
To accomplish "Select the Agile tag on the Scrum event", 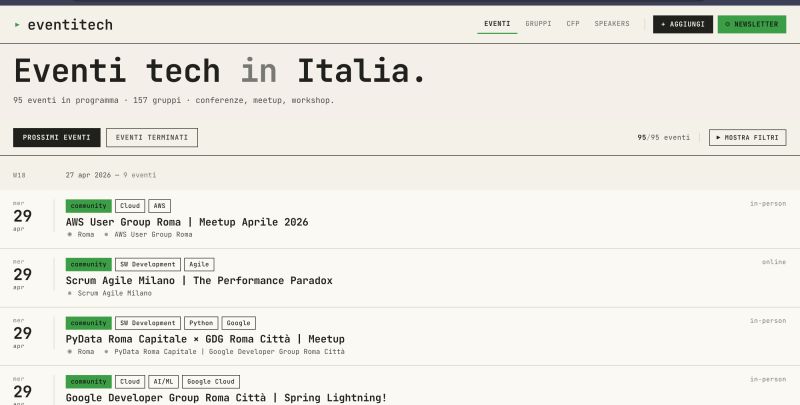I will (x=199, y=265).
